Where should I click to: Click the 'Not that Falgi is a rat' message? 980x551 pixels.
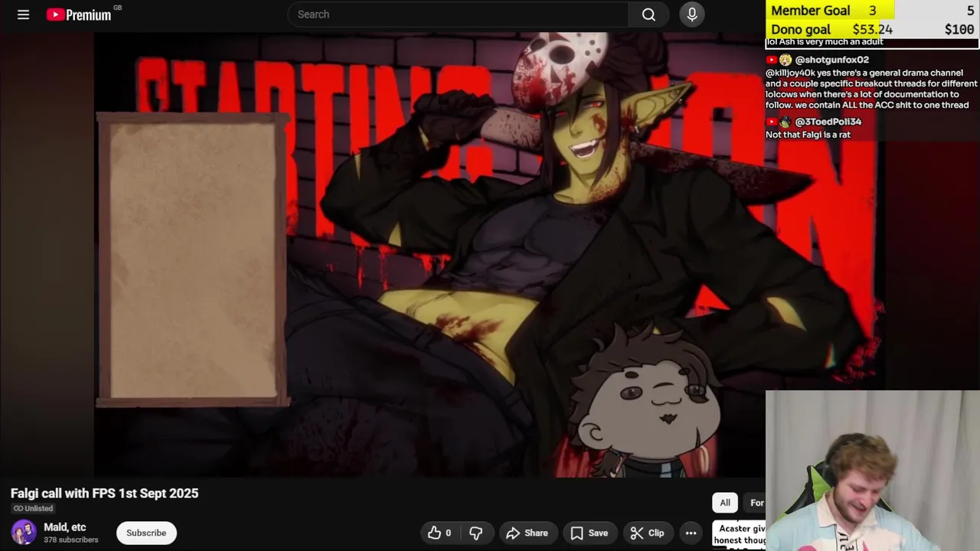pos(808,135)
